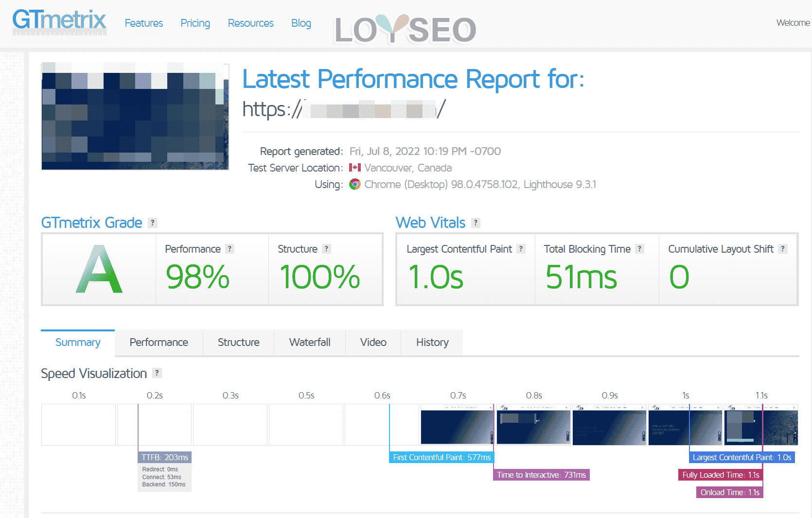812x518 pixels.
Task: Open help icon beside Speed Visualization
Action: [x=157, y=373]
